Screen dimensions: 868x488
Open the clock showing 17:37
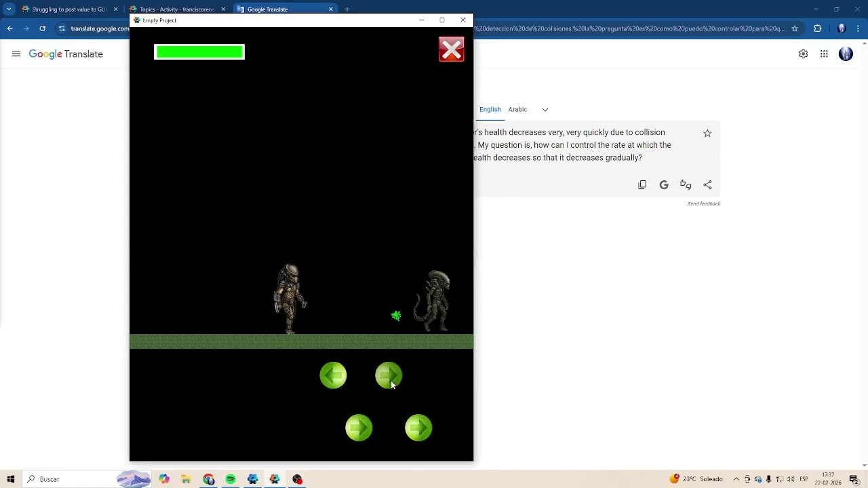point(828,479)
